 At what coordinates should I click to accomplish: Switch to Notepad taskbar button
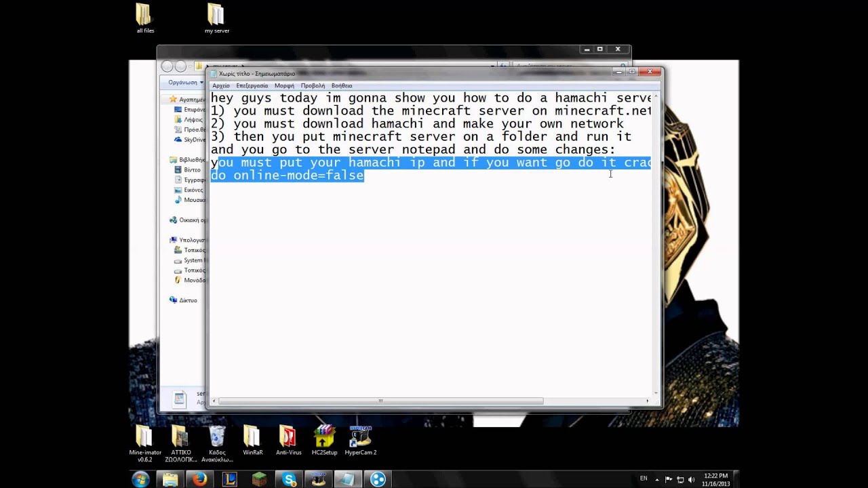(x=348, y=479)
